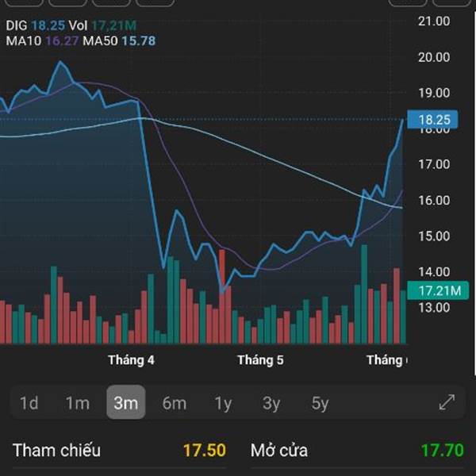Click the 17.21M volume label
Viewport: 476px width, 476px height.
click(x=438, y=290)
